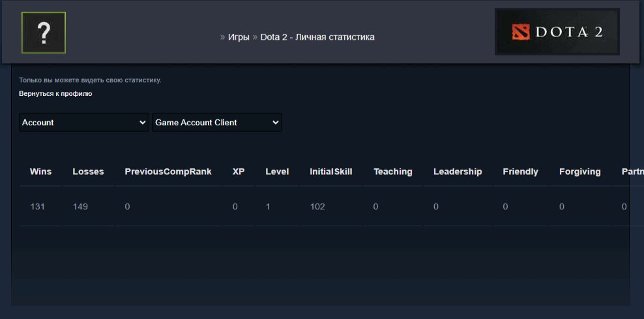Click the Losses value 149
Screen dimensions: 644x319
tap(80, 207)
